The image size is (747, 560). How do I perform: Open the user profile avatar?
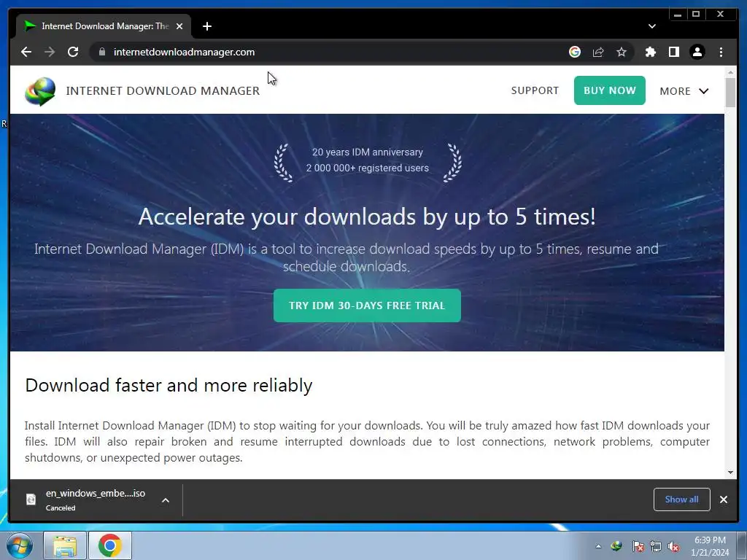[697, 52]
